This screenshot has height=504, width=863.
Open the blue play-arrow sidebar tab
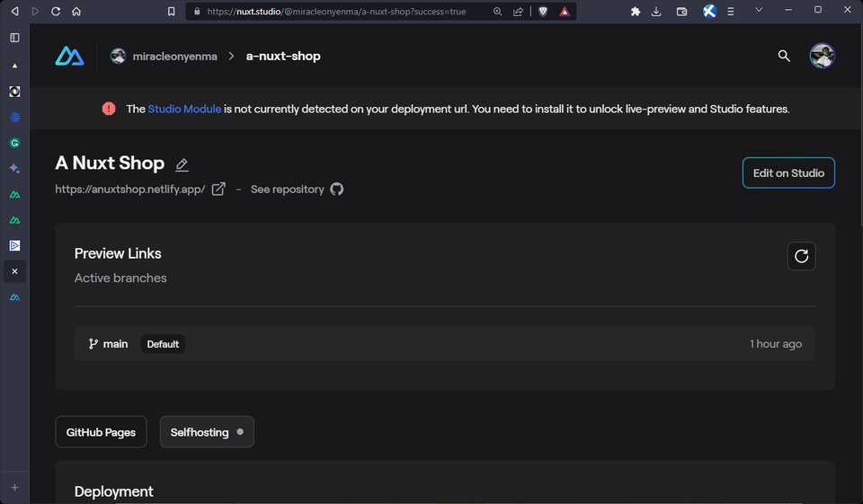tap(15, 245)
